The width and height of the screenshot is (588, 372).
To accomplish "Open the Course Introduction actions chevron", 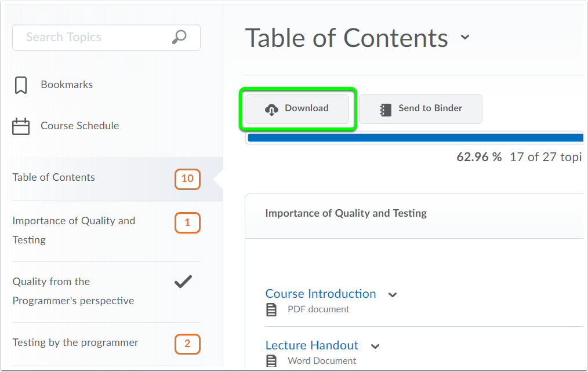I will (393, 295).
